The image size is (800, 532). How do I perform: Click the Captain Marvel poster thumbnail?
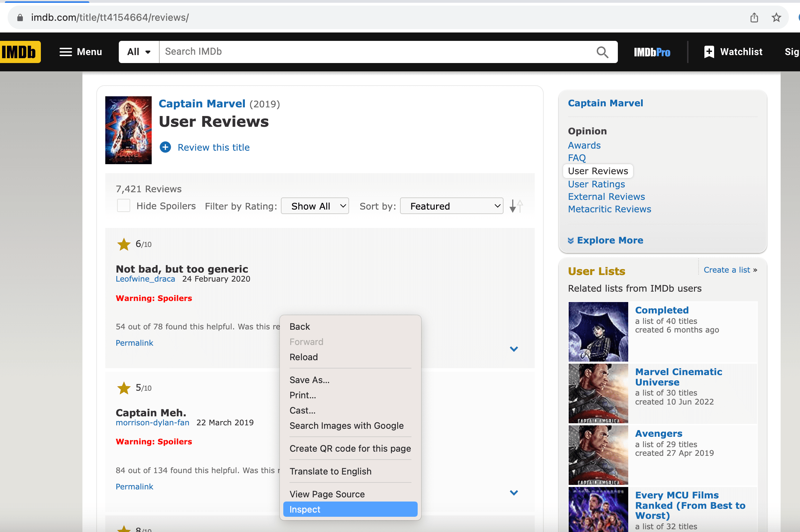(x=128, y=131)
